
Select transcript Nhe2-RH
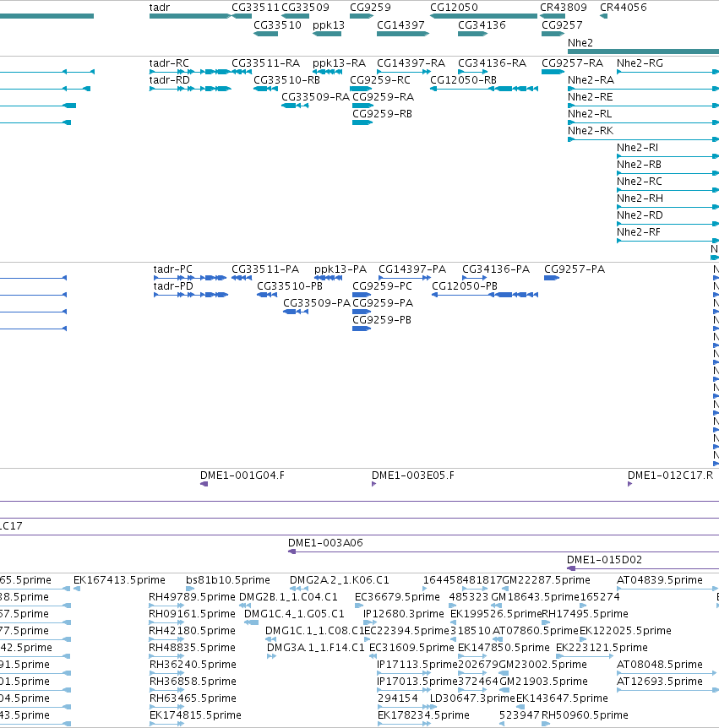click(x=640, y=198)
